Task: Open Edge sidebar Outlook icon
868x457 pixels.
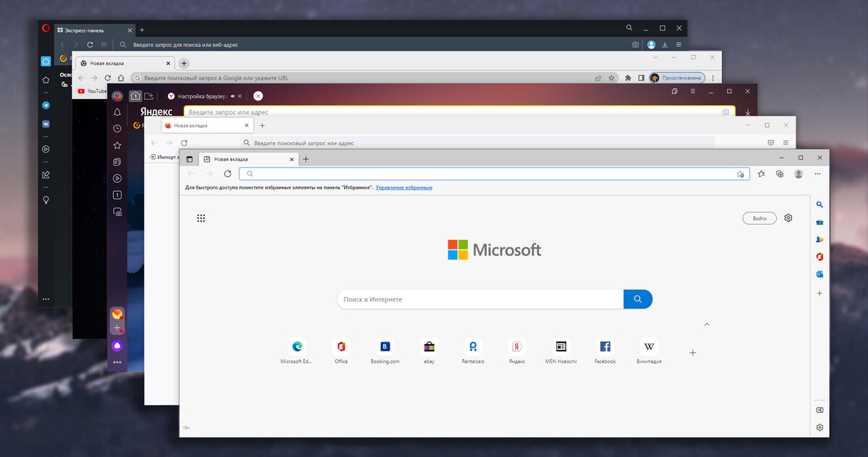Action: coord(820,274)
